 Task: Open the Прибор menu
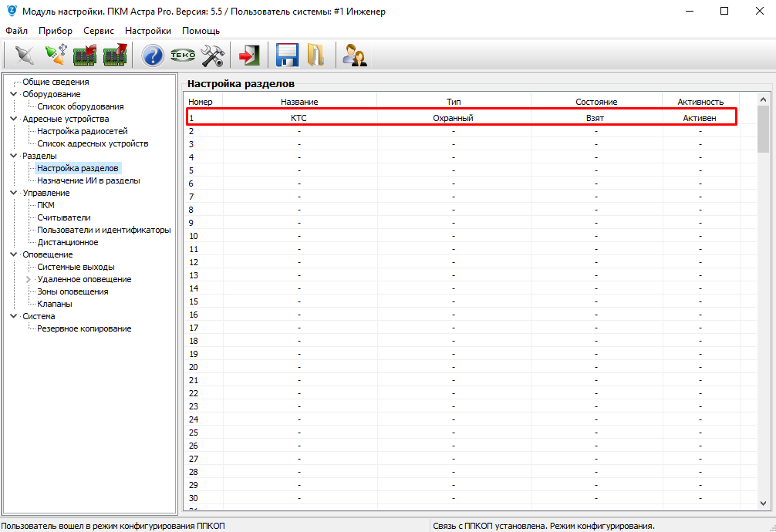(56, 31)
